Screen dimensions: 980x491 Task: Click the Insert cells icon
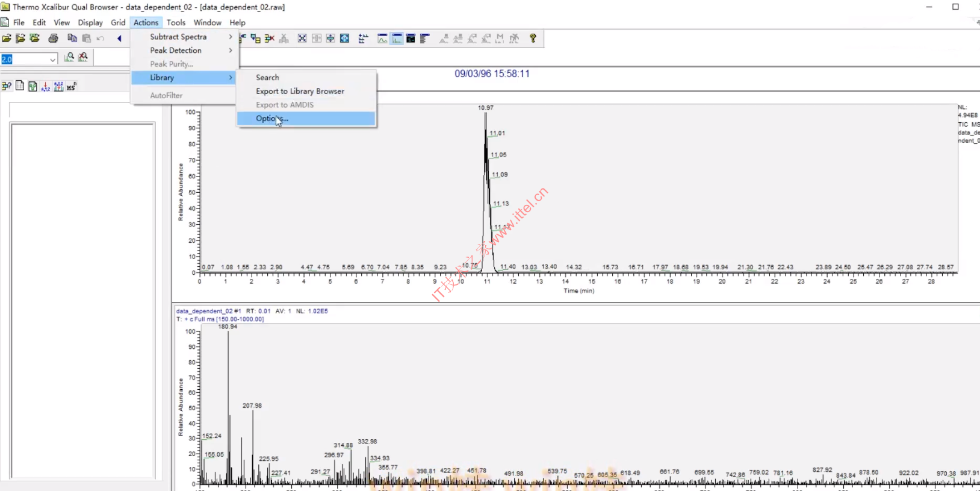[x=256, y=39]
